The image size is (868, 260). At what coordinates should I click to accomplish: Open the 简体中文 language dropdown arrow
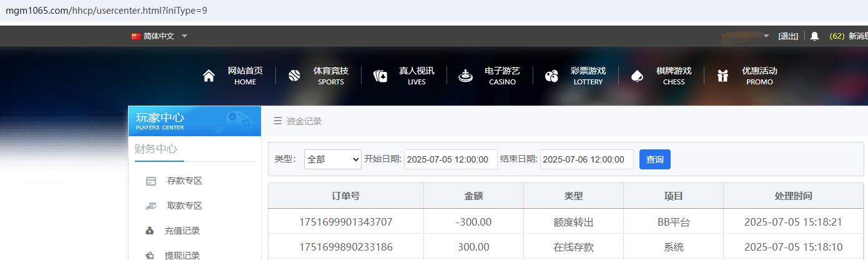click(x=184, y=36)
